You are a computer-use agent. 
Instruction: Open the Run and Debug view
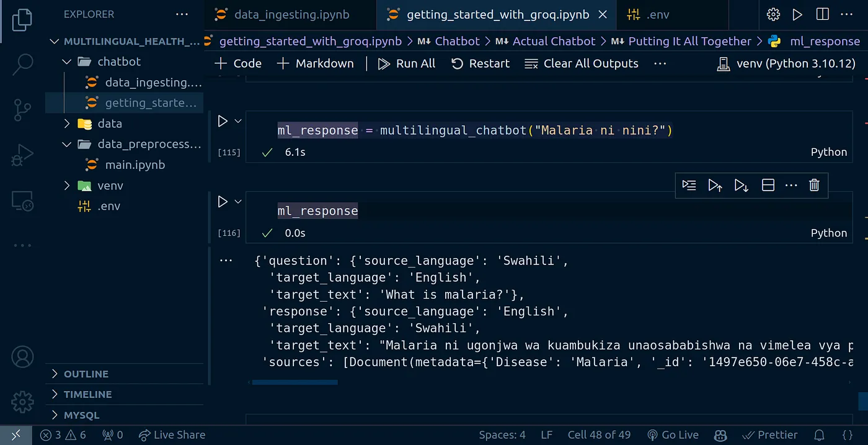22,155
